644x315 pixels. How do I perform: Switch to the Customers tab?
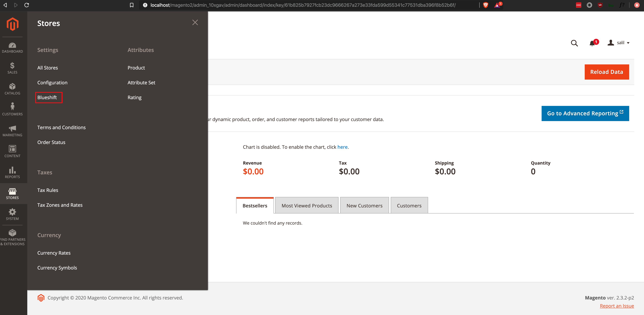(x=409, y=205)
